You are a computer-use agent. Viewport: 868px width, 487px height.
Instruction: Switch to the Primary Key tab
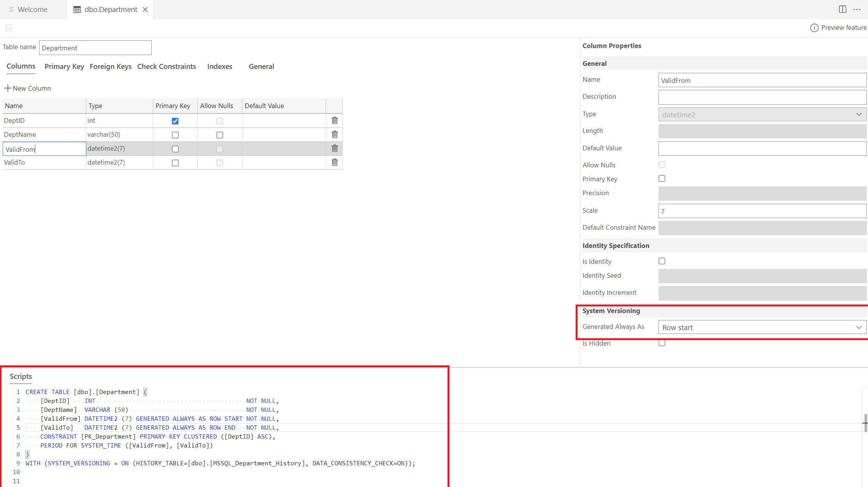(64, 66)
